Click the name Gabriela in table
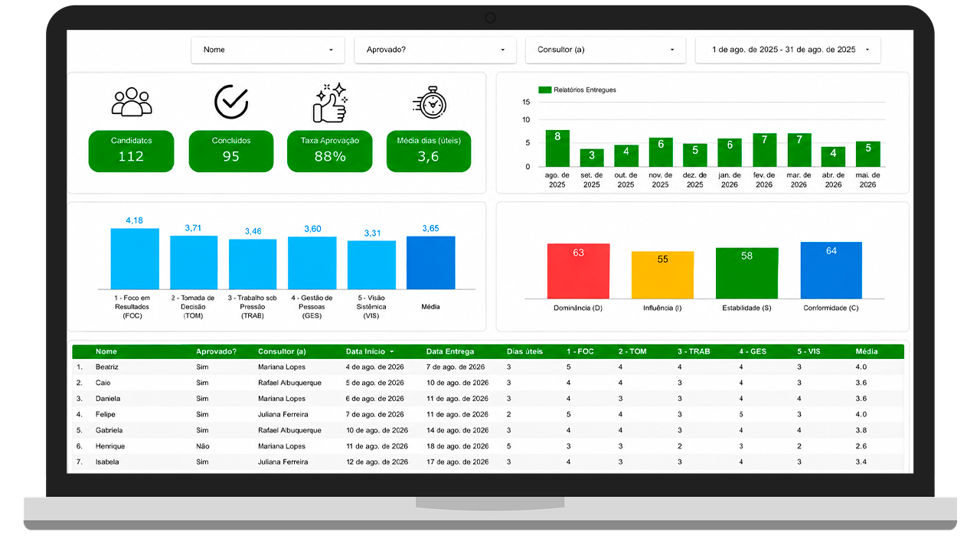980x551 pixels. (x=109, y=430)
